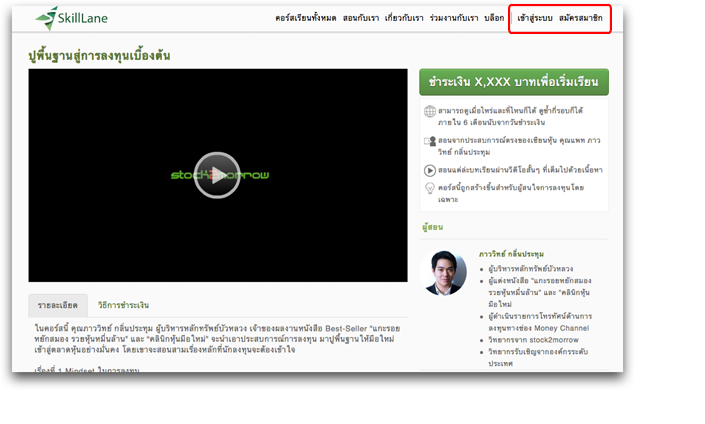
Task: Click instructor name ภาววิทย์ กลิ่นประทุม
Action: (x=511, y=254)
